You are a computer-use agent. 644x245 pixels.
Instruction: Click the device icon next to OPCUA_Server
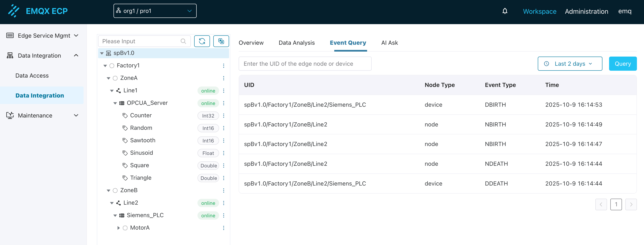click(121, 103)
